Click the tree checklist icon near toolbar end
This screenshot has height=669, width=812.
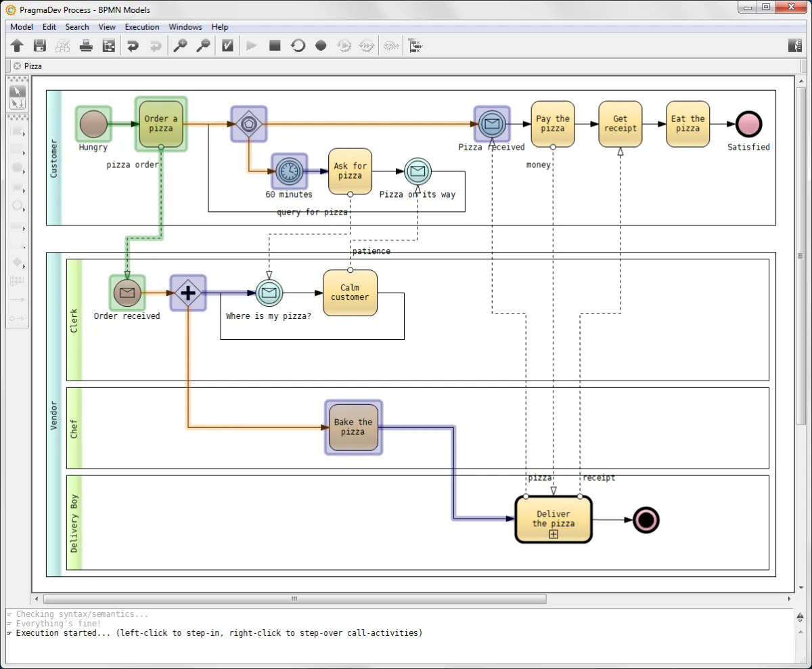(x=415, y=46)
